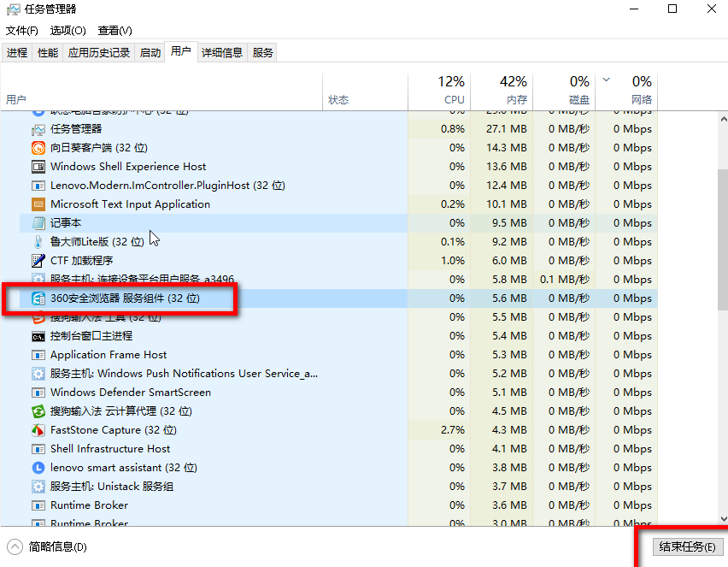Sort by the 网络 column header
The width and height of the screenshot is (728, 567).
click(626, 92)
